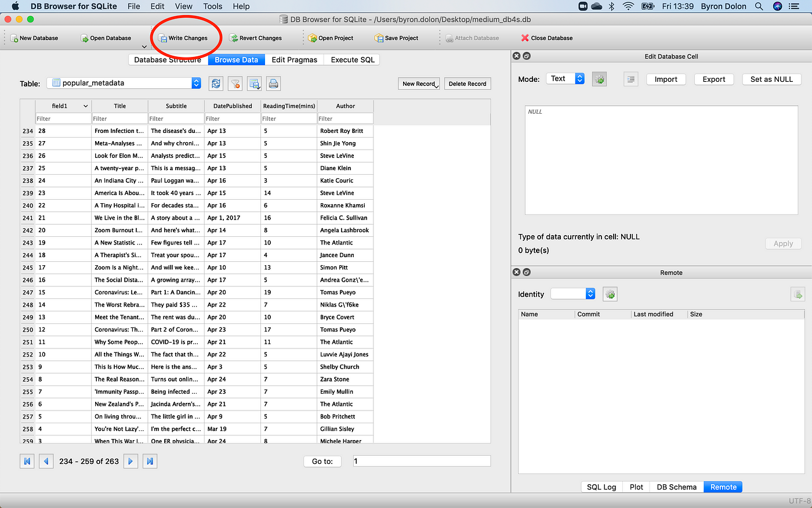Click inside the NULL cell text editor
812x508 pixels.
click(x=662, y=160)
